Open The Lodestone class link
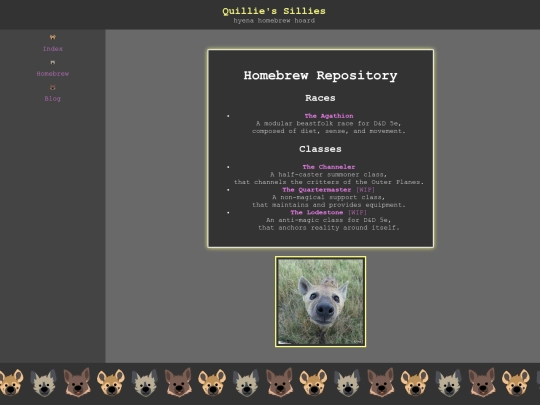 tap(317, 212)
